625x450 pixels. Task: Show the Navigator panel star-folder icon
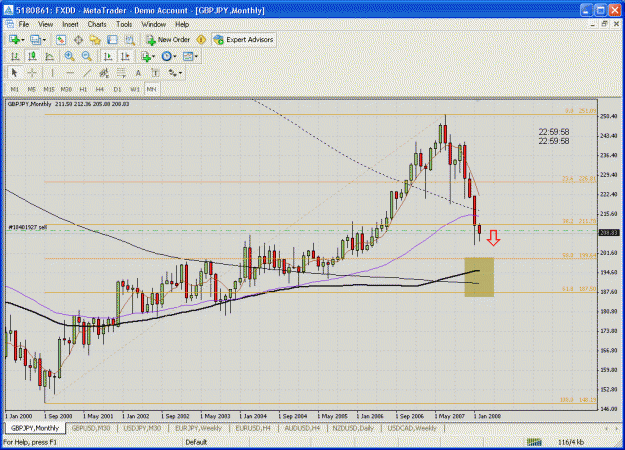pyautogui.click(x=95, y=39)
